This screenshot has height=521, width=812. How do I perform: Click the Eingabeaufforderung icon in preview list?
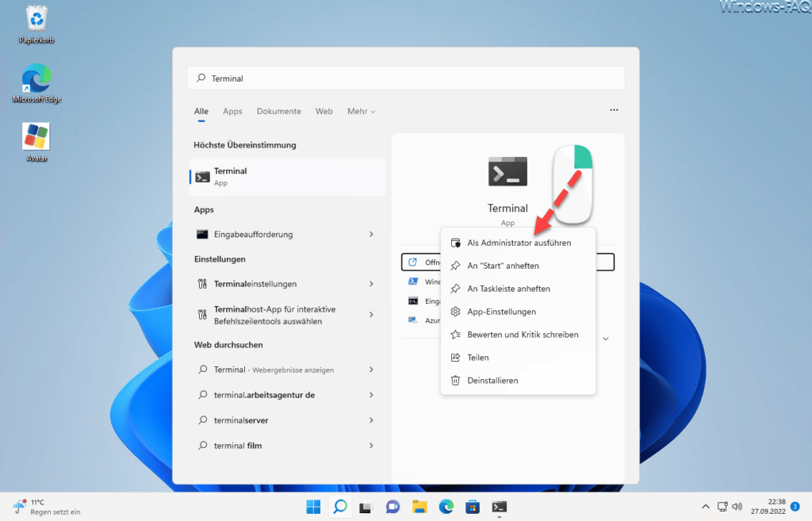[x=412, y=301]
